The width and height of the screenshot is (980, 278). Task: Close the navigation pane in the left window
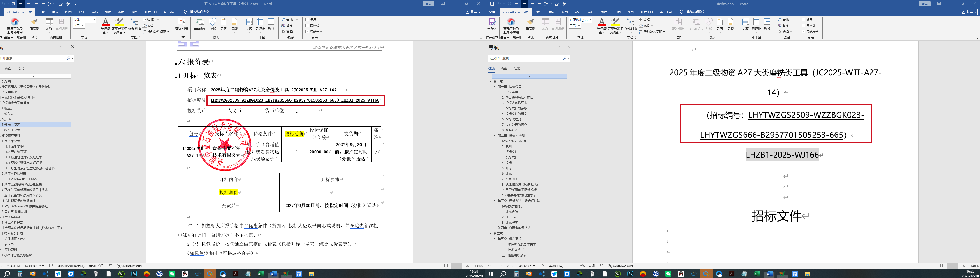tap(73, 47)
